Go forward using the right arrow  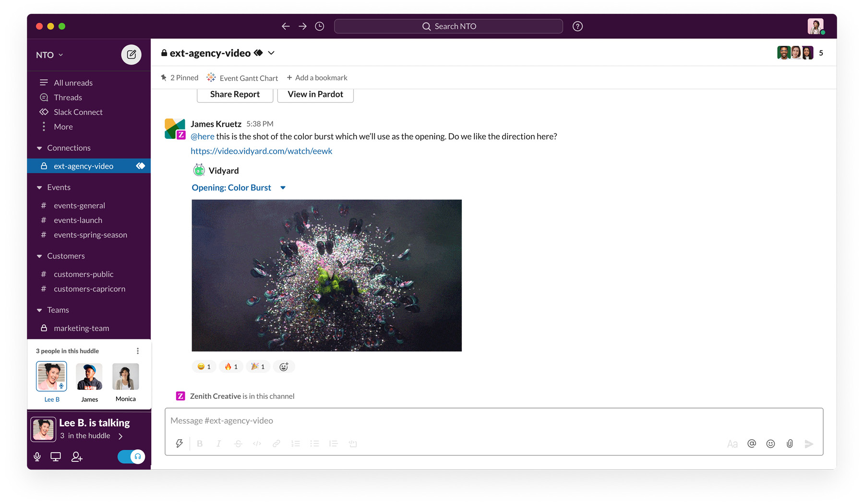coord(302,26)
